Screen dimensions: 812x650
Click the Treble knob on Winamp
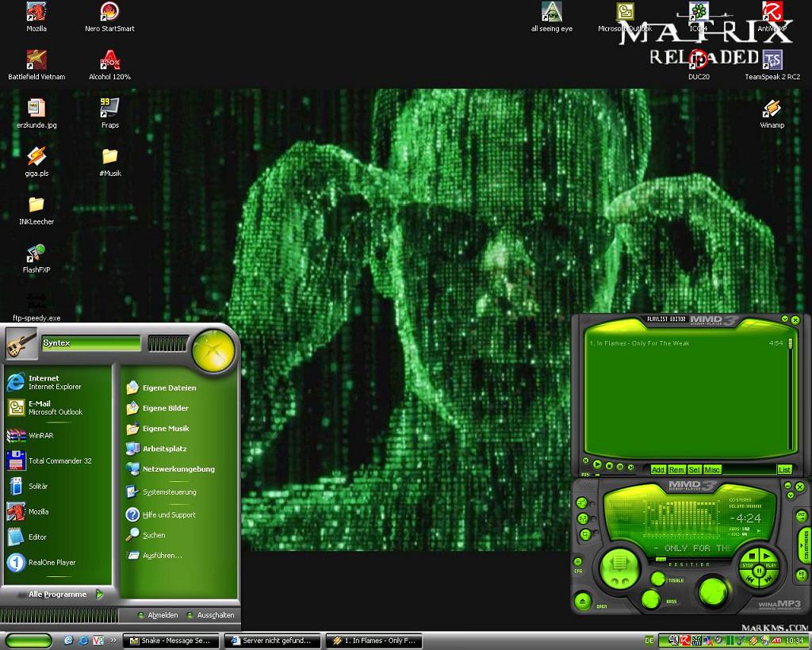coord(658,579)
